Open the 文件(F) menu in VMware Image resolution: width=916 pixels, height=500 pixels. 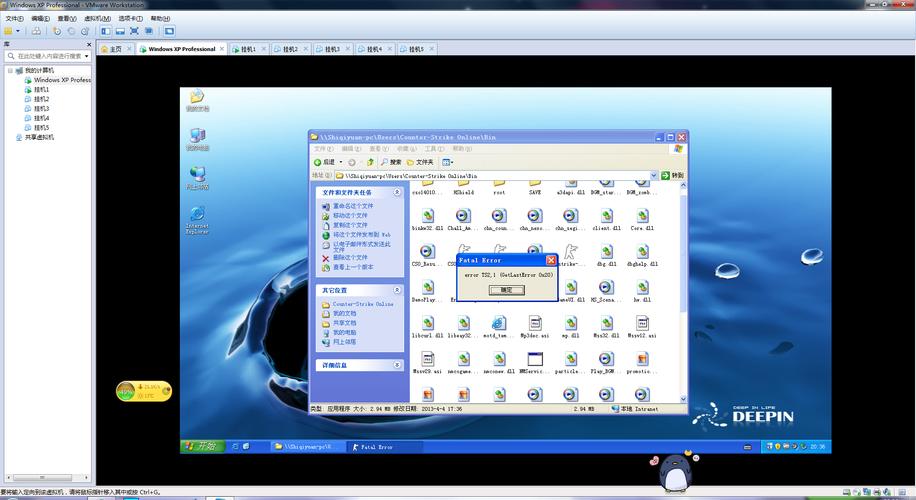[15, 19]
